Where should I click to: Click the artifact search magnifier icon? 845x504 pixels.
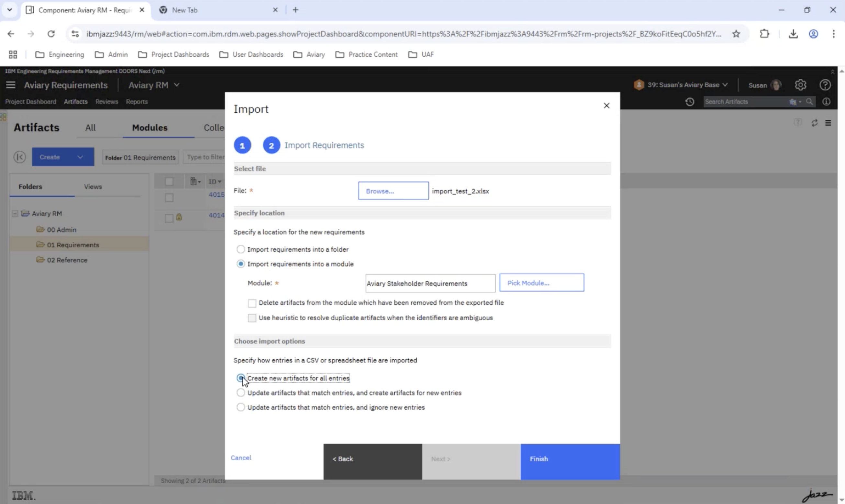pyautogui.click(x=809, y=102)
